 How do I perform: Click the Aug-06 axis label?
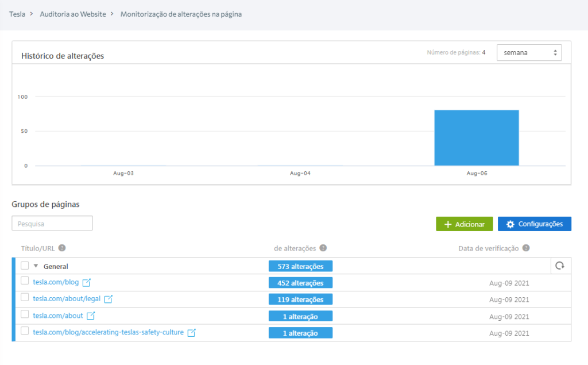click(x=477, y=173)
